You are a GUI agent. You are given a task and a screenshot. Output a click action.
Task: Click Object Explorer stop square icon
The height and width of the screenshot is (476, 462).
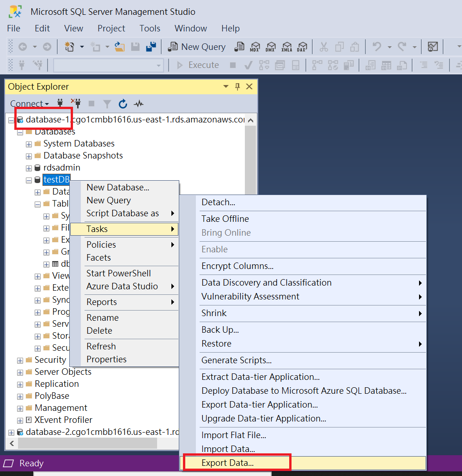click(91, 104)
